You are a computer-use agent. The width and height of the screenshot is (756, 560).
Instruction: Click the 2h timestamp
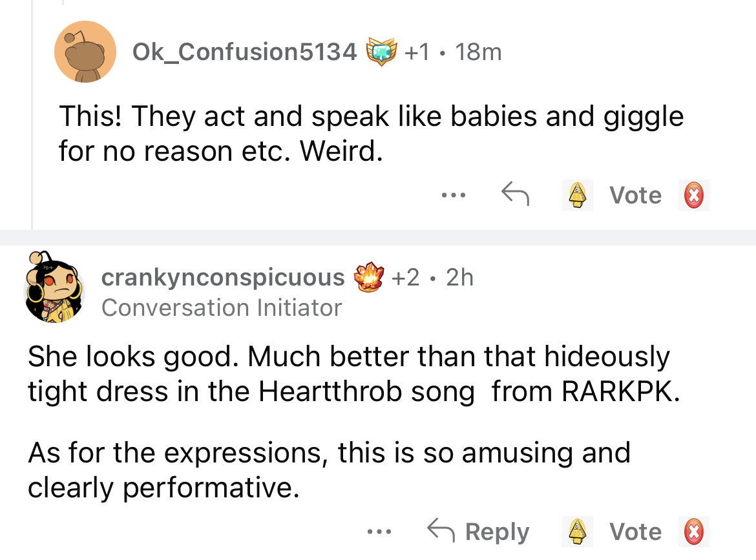click(459, 277)
